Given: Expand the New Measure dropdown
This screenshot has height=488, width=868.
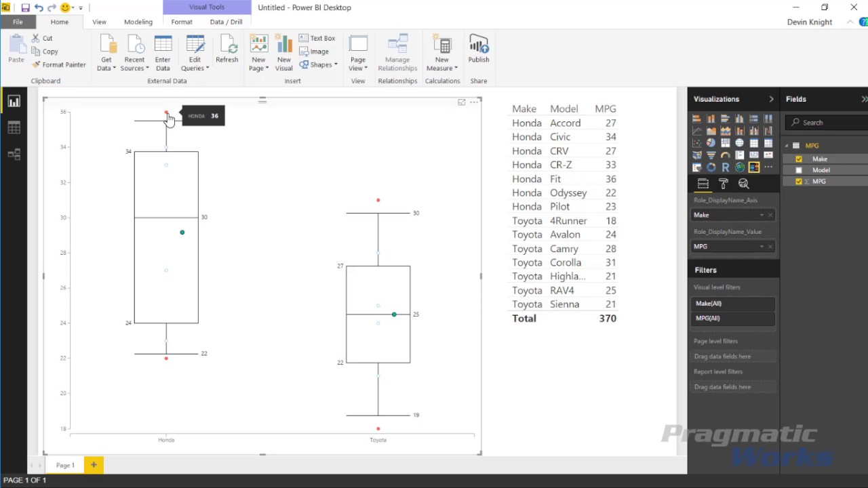Looking at the screenshot, I should [442, 64].
